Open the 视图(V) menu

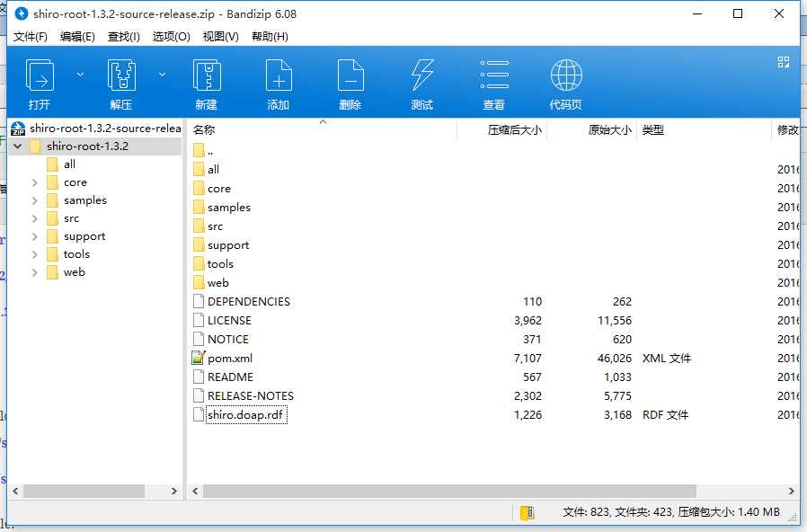click(x=221, y=37)
